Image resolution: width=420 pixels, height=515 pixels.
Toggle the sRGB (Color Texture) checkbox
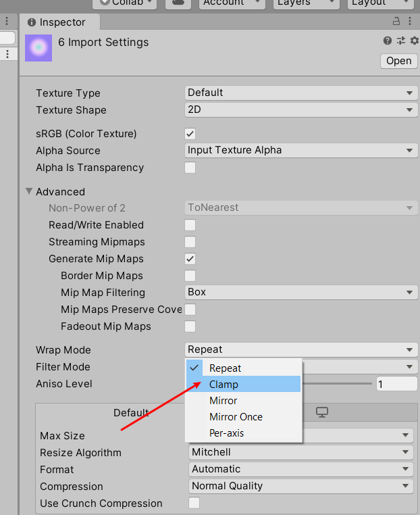coord(190,134)
